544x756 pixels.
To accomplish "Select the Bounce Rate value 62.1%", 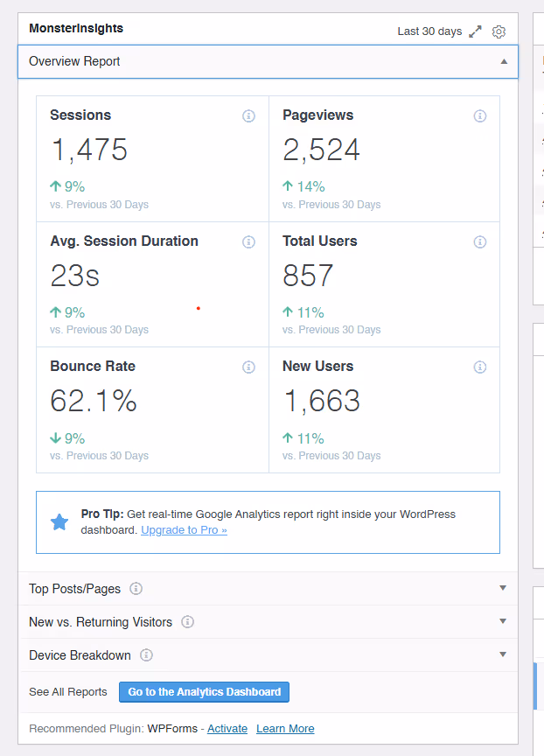I will [94, 401].
